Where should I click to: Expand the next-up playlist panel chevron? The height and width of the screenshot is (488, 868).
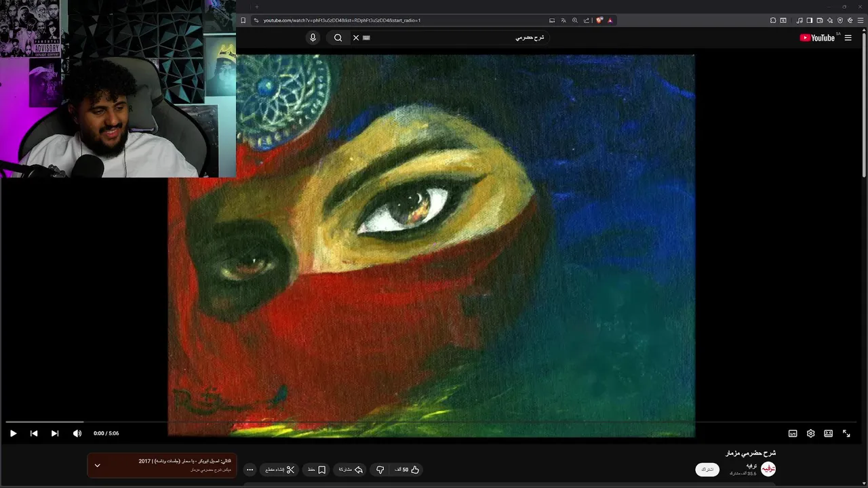coord(97,466)
